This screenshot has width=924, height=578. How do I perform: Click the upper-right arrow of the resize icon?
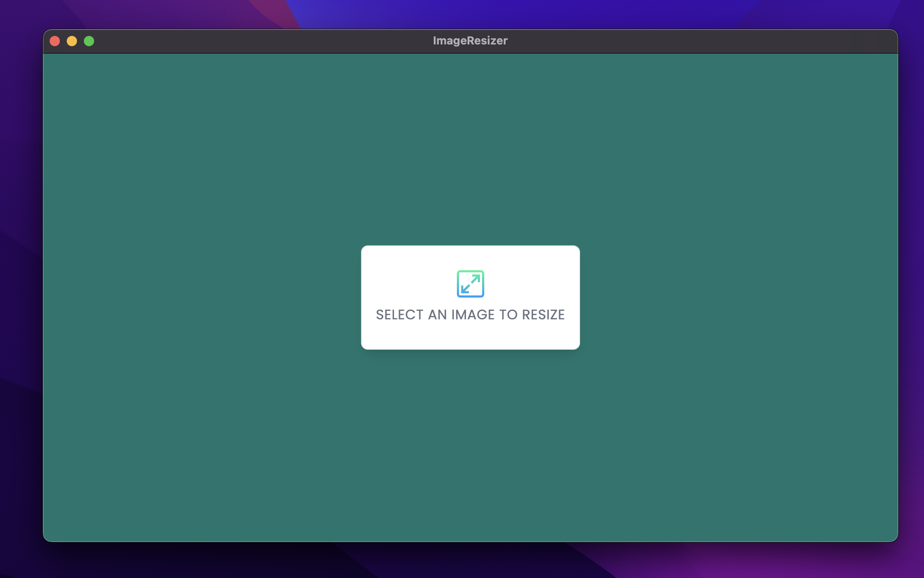[x=476, y=278]
